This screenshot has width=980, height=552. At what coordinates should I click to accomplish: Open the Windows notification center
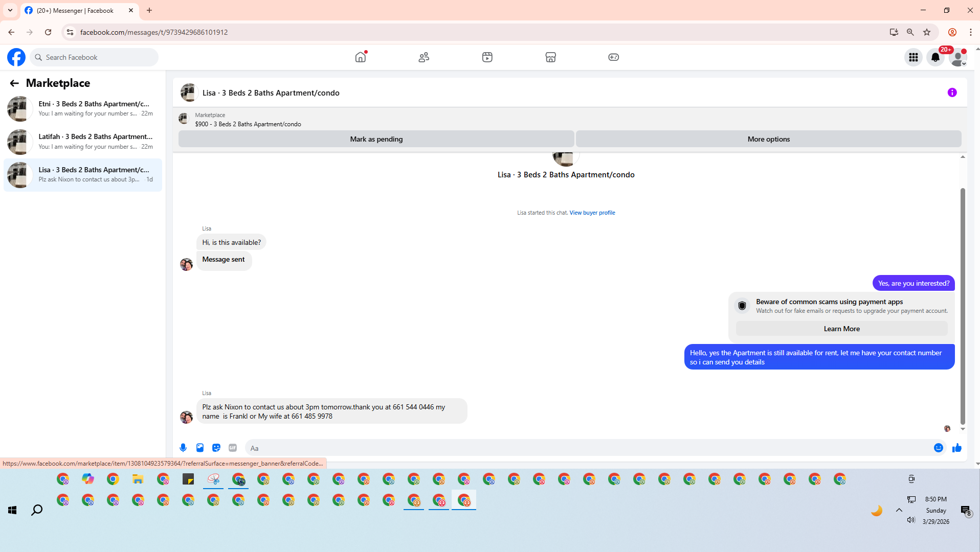pyautogui.click(x=966, y=510)
